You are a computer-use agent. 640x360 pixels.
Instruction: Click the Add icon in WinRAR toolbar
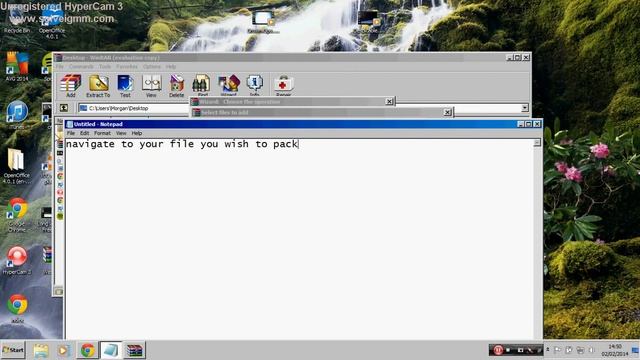coord(71,86)
